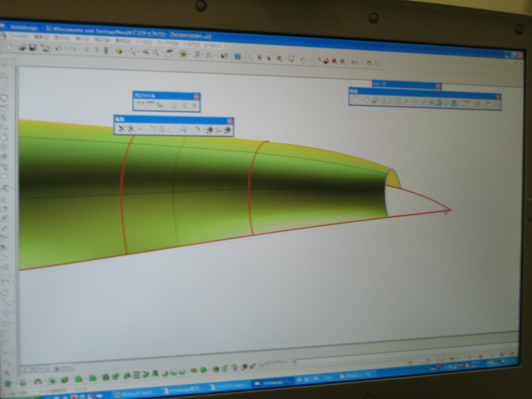The image size is (532, 399).
Task: Click the yellow cube icon in top toolbar
Action: [119, 52]
